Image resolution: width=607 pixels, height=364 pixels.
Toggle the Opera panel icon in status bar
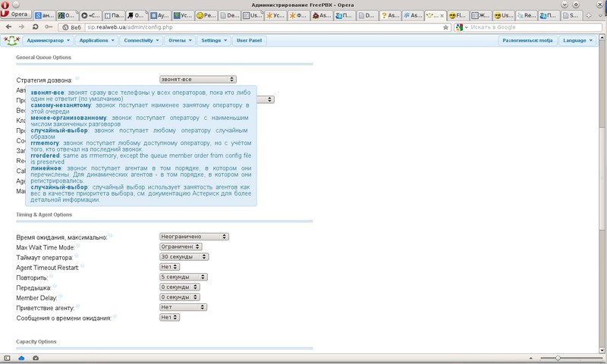point(7,358)
